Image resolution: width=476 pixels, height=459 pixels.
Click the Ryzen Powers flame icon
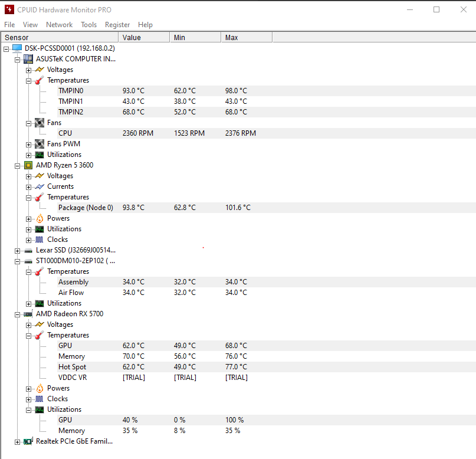tap(40, 218)
